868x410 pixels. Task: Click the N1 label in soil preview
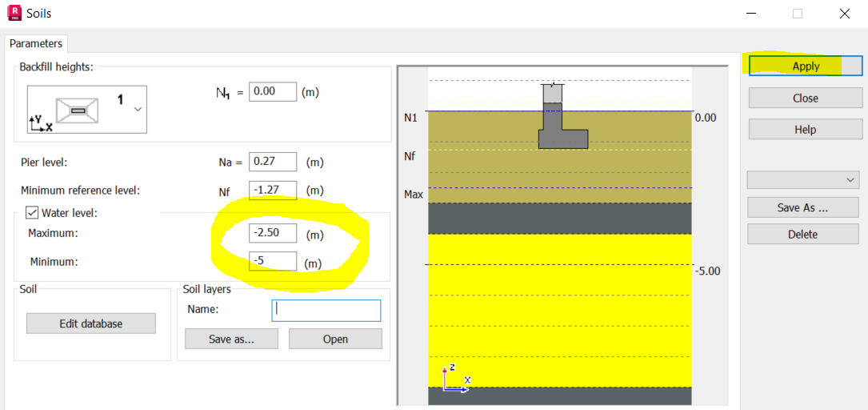pyautogui.click(x=411, y=118)
